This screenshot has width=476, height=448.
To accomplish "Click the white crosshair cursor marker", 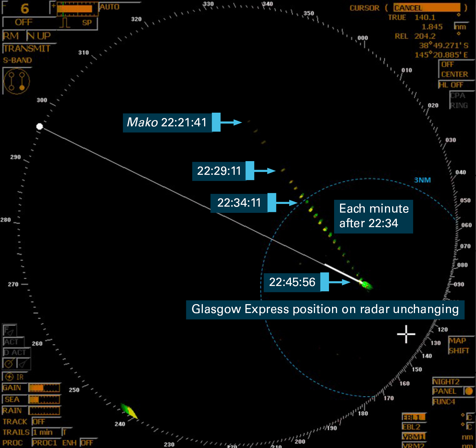I will click(x=406, y=334).
